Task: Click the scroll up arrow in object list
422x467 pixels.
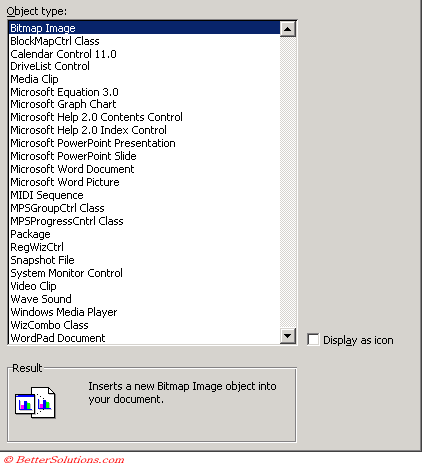Action: tap(287, 29)
